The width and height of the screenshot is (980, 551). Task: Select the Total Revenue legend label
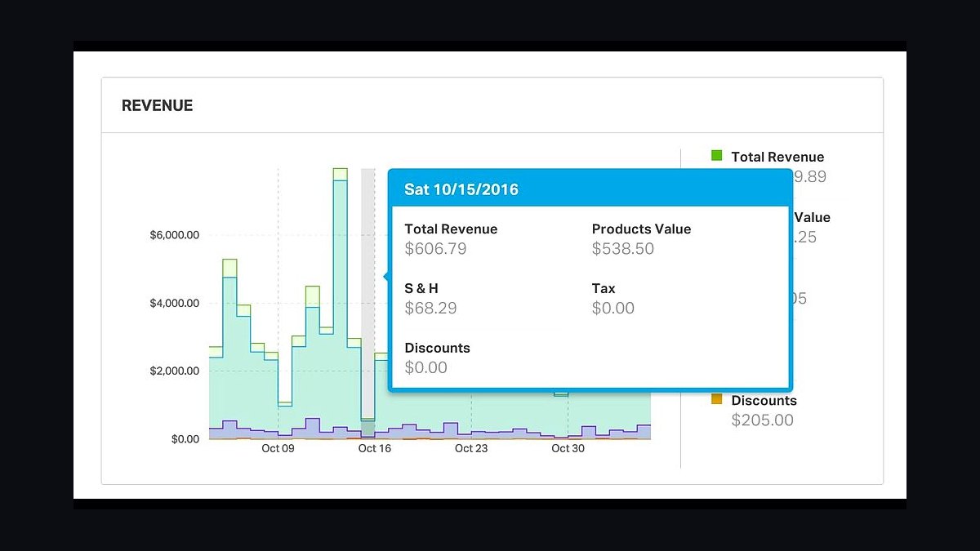777,157
